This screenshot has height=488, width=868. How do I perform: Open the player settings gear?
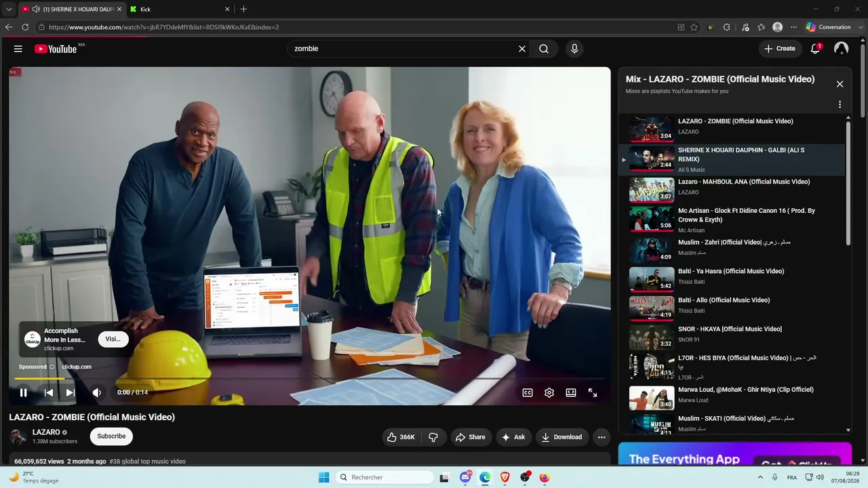(549, 392)
